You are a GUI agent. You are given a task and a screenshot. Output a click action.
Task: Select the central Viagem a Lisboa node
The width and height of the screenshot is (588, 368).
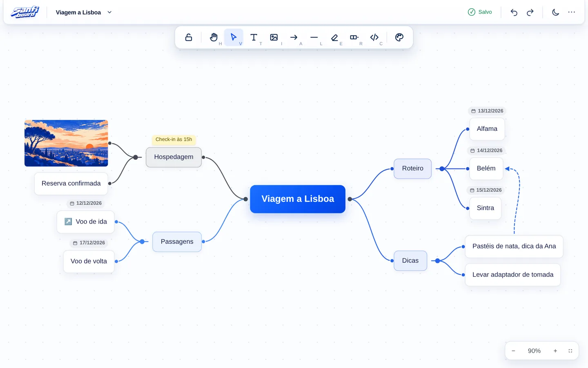(x=298, y=199)
